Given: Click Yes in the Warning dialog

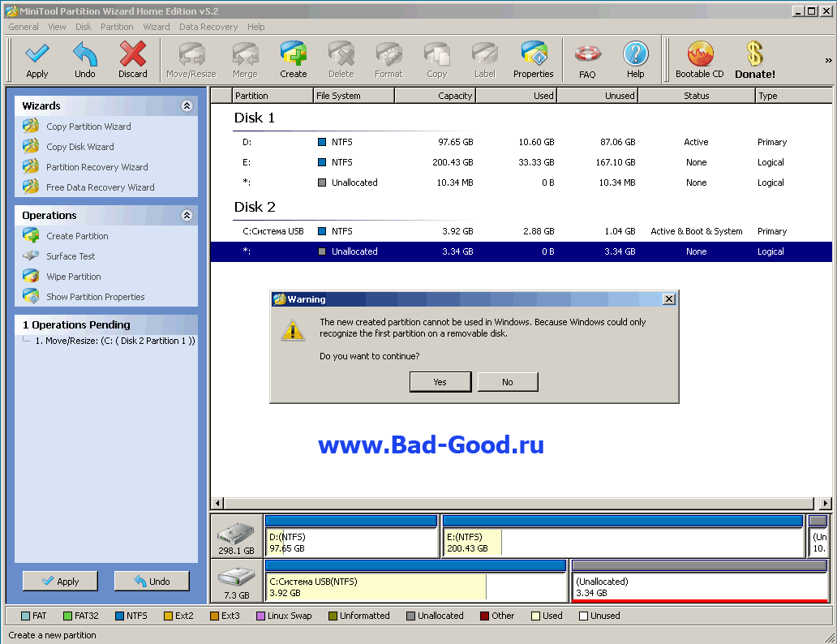Looking at the screenshot, I should [x=440, y=382].
